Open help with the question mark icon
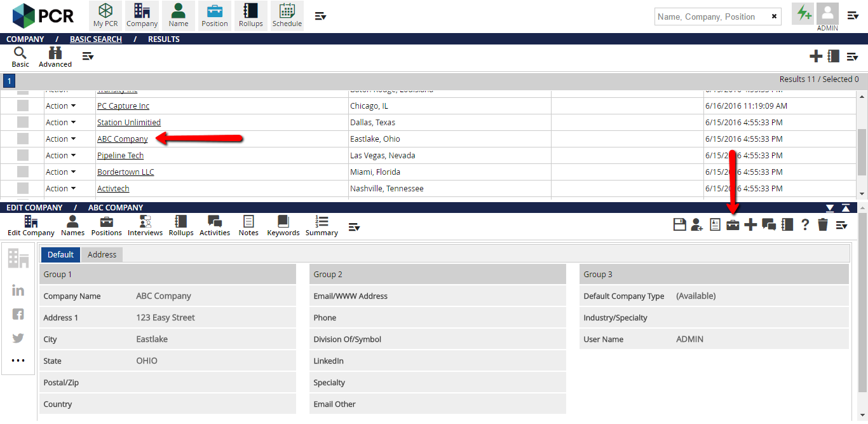This screenshot has height=424, width=868. click(x=805, y=224)
